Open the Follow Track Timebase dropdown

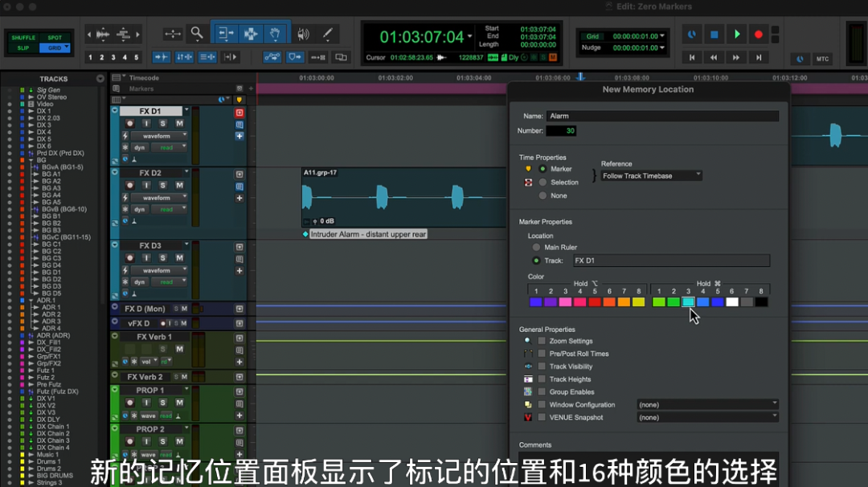(x=651, y=175)
